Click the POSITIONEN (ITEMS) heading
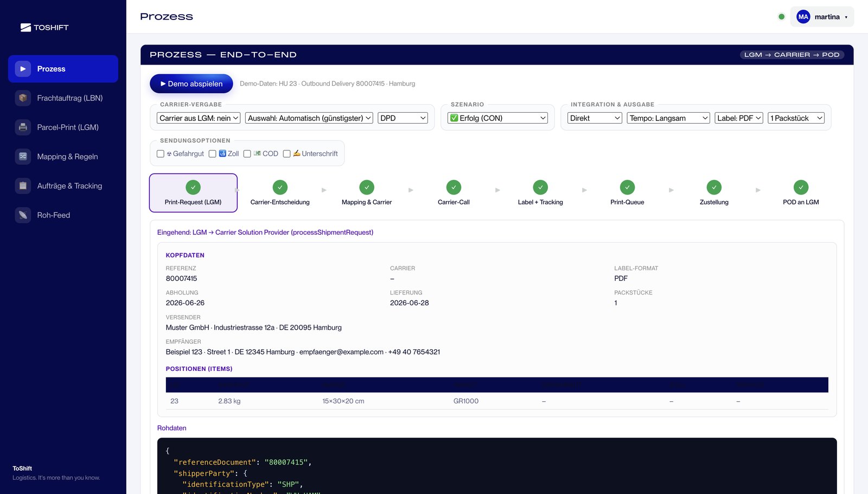The width and height of the screenshot is (868, 494). pyautogui.click(x=199, y=369)
